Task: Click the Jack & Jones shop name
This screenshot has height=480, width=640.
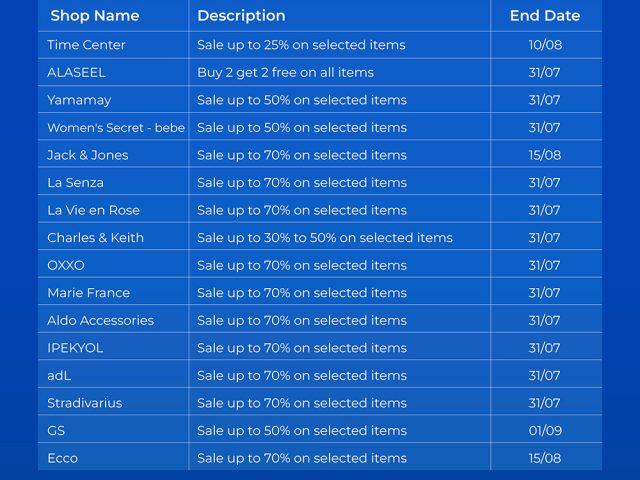Action: (x=87, y=155)
